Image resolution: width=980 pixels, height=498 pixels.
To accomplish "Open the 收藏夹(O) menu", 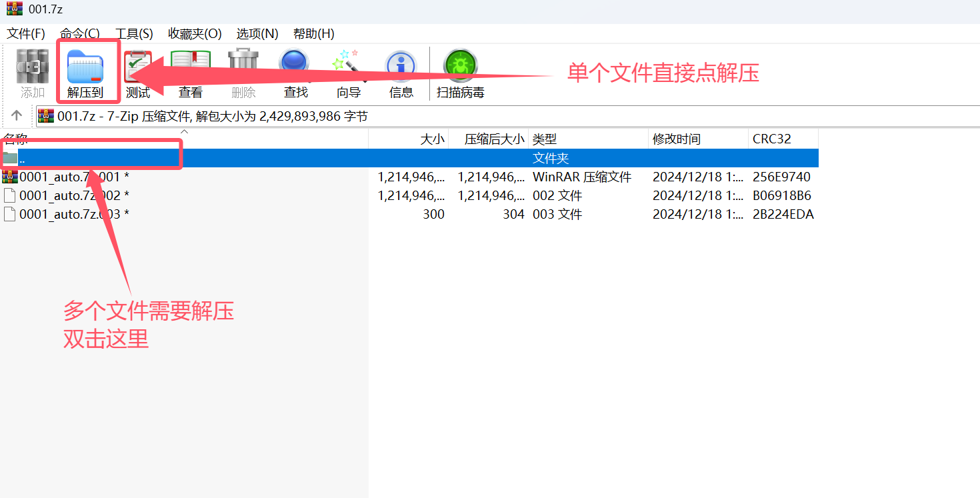I will [x=195, y=33].
